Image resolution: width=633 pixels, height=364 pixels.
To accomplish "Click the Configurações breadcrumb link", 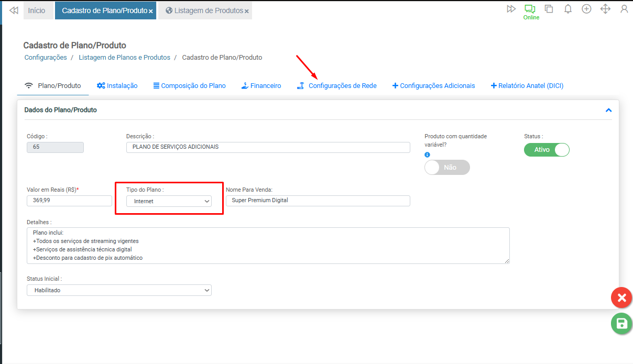I will [46, 58].
